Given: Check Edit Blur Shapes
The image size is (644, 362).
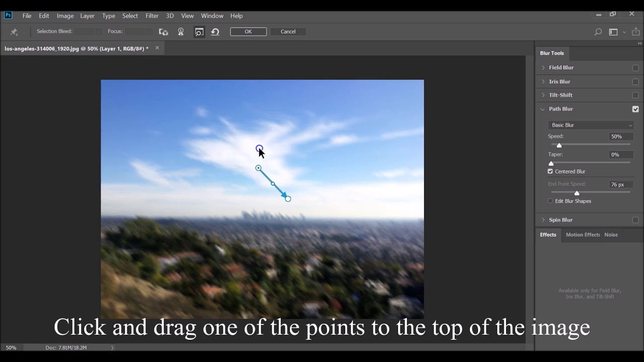Looking at the screenshot, I should pos(550,201).
